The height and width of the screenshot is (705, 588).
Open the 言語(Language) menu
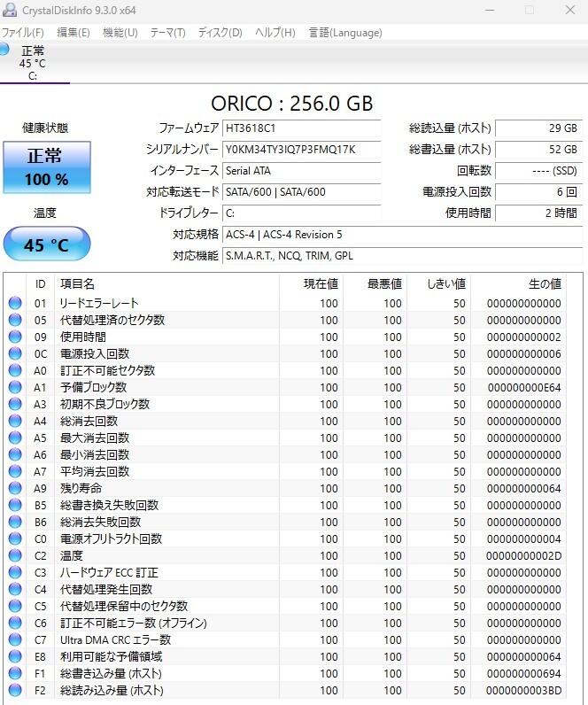[x=345, y=33]
